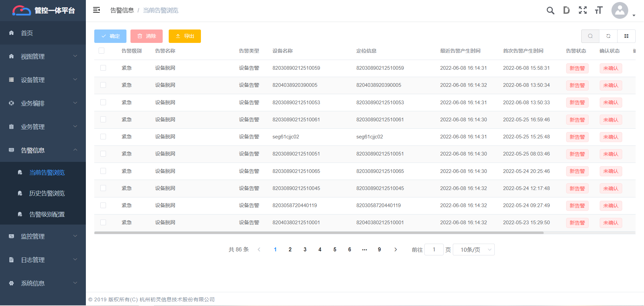Select all rows with header checkbox

click(102, 50)
